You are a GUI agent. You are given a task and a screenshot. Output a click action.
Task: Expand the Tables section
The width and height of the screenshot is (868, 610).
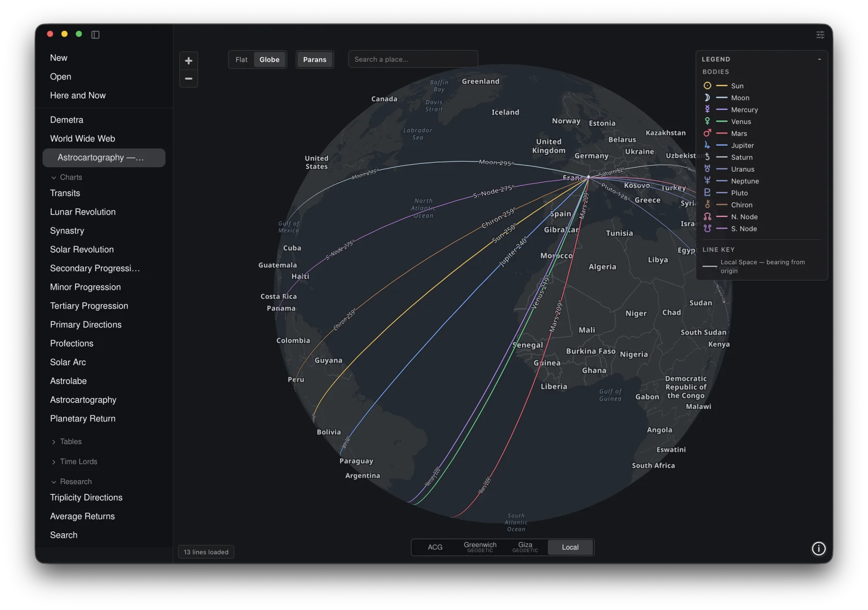pos(66,442)
